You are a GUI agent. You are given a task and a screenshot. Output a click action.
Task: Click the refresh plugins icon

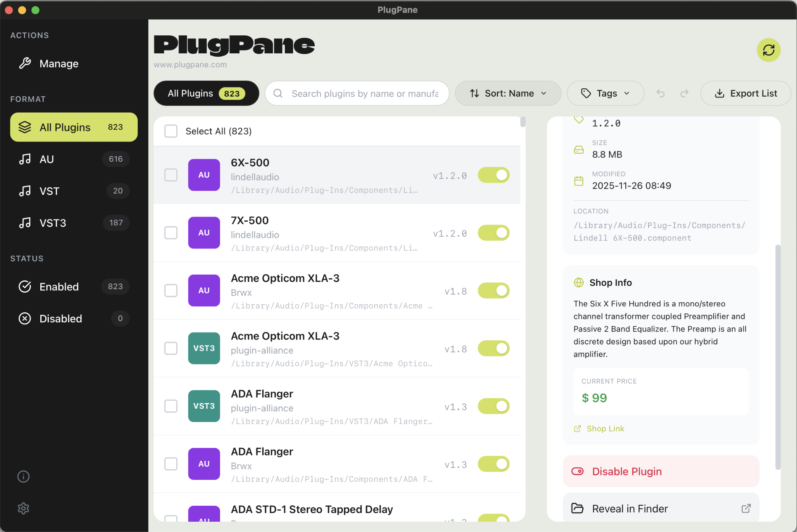(x=768, y=50)
